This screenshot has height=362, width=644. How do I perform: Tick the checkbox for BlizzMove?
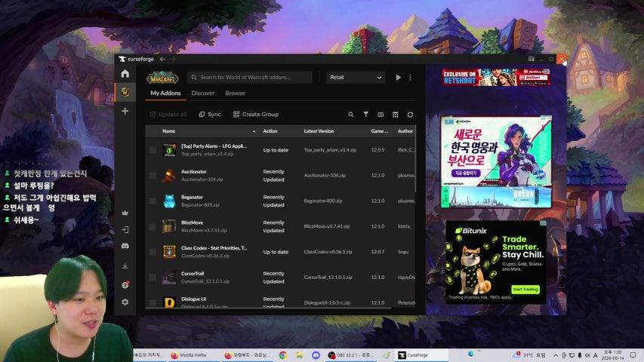click(153, 226)
